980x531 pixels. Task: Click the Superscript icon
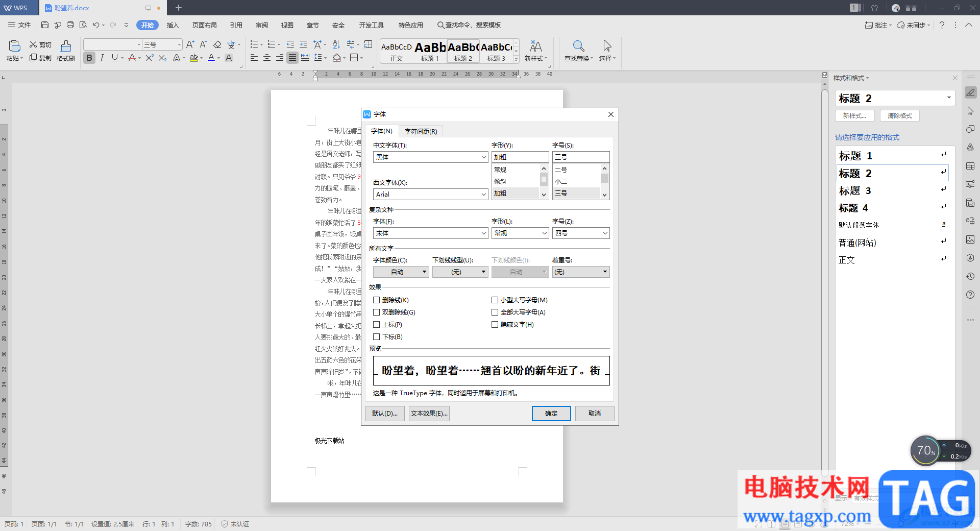(150, 58)
